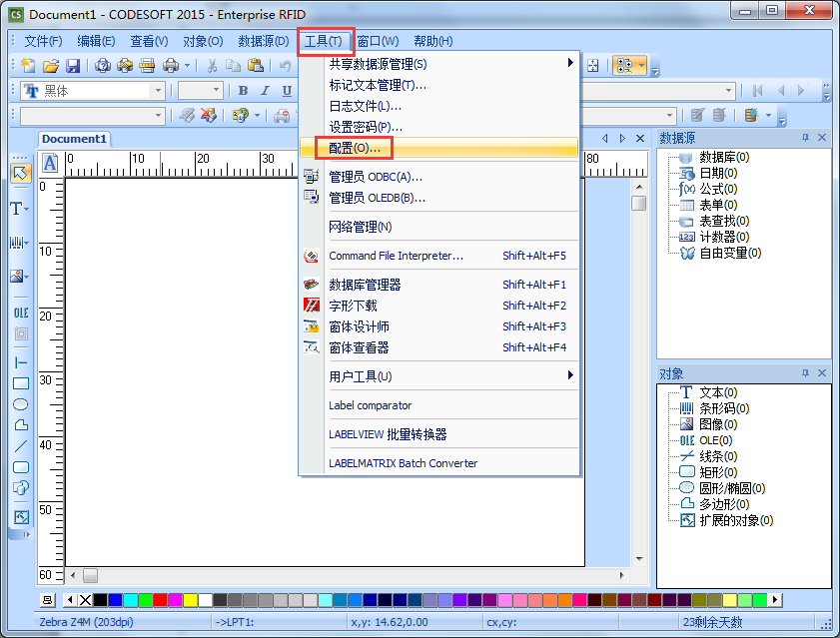Image resolution: width=840 pixels, height=638 pixels.
Task: Select the Polygon drawing tool
Action: [x=21, y=425]
